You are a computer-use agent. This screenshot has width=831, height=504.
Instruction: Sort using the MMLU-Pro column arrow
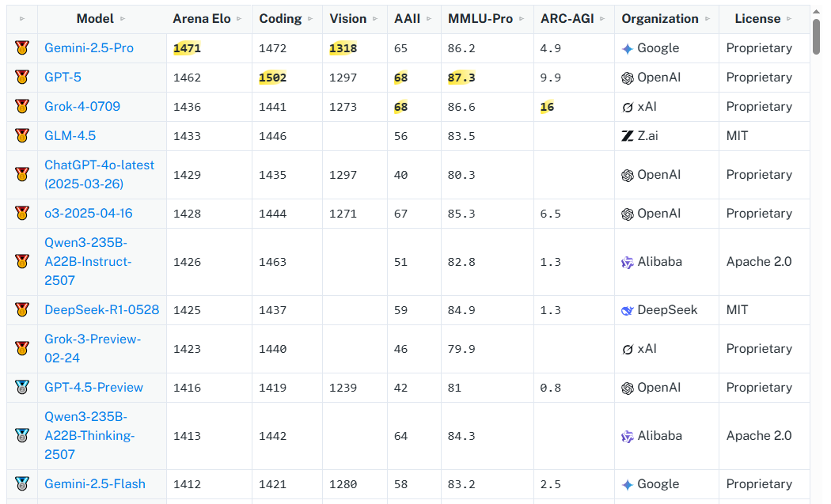(523, 19)
